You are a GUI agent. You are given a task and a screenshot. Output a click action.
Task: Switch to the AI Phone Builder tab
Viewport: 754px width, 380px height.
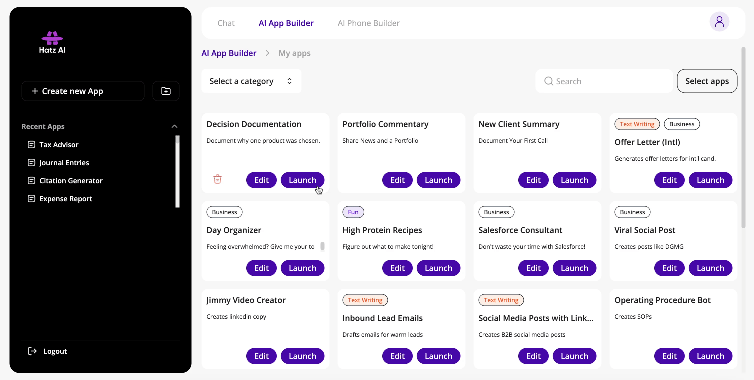368,23
